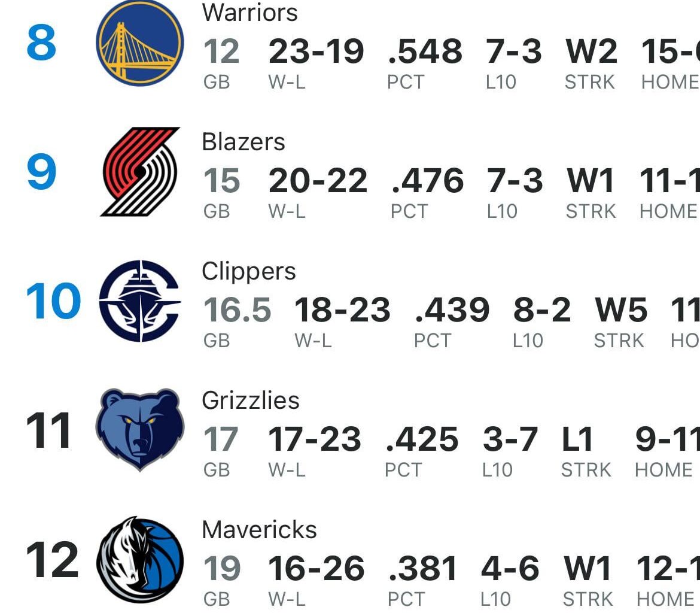
Task: Click the Mavericks team name
Action: click(x=258, y=529)
